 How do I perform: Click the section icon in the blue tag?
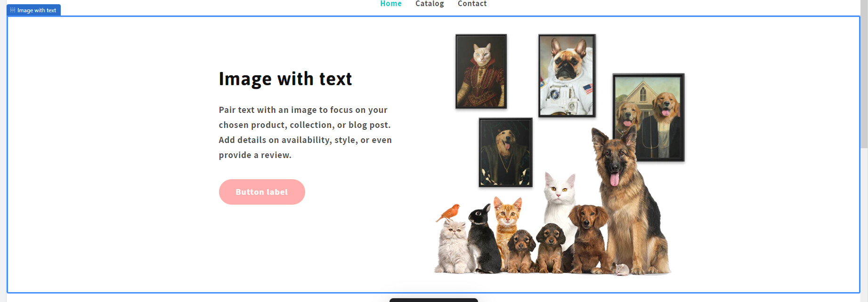13,10
